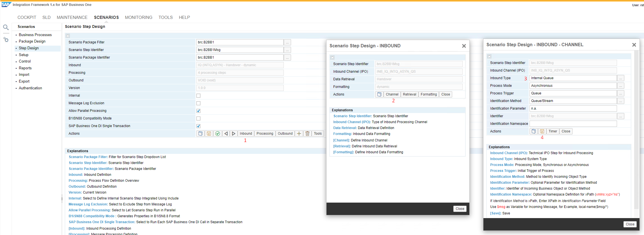
Task: Click copy icon in INBOUND - CHANNEL Actions
Action: pos(534,131)
